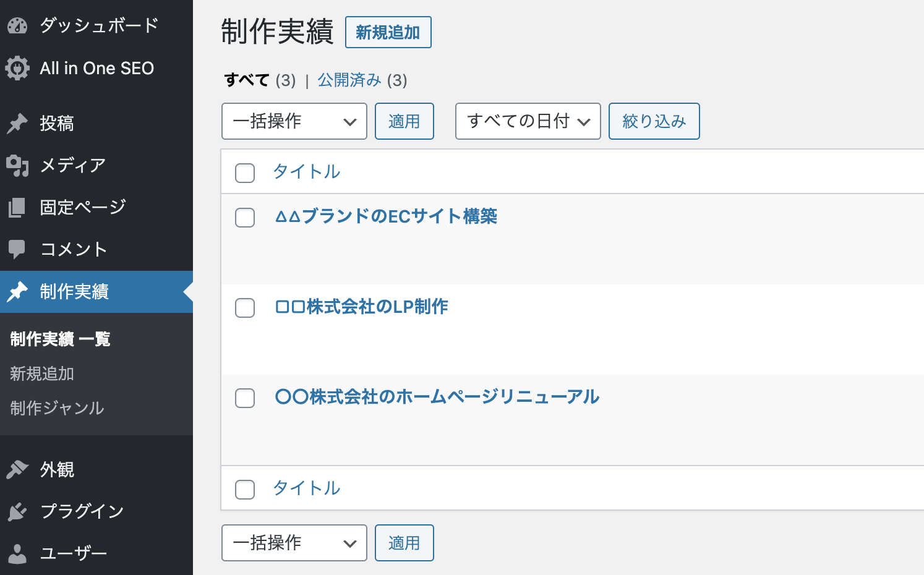Expand the すべての日付 date filter dropdown
924x575 pixels.
528,121
